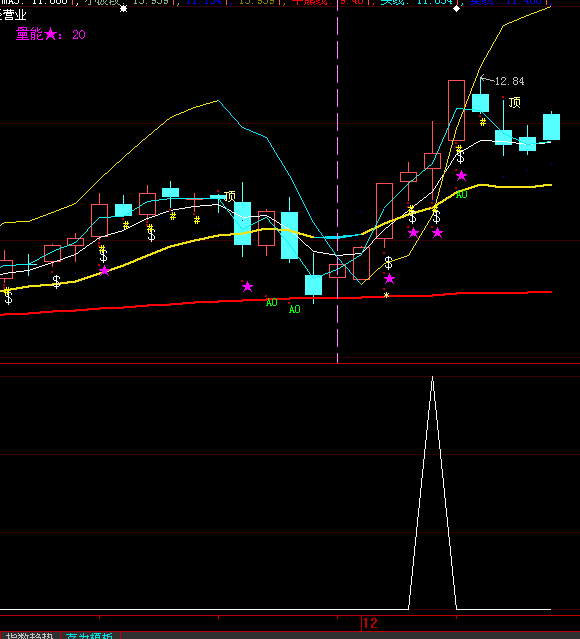Click the white diamond marker at chart top
The width and height of the screenshot is (580, 639).
tap(457, 8)
